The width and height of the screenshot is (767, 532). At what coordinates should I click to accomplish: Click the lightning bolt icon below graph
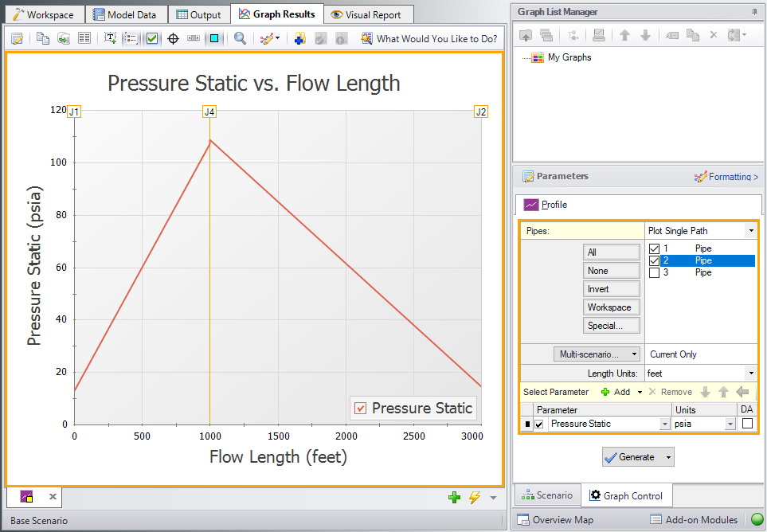click(x=475, y=498)
